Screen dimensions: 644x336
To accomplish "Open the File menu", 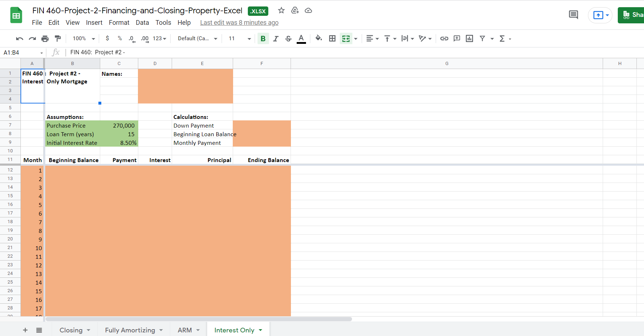I will (x=37, y=22).
